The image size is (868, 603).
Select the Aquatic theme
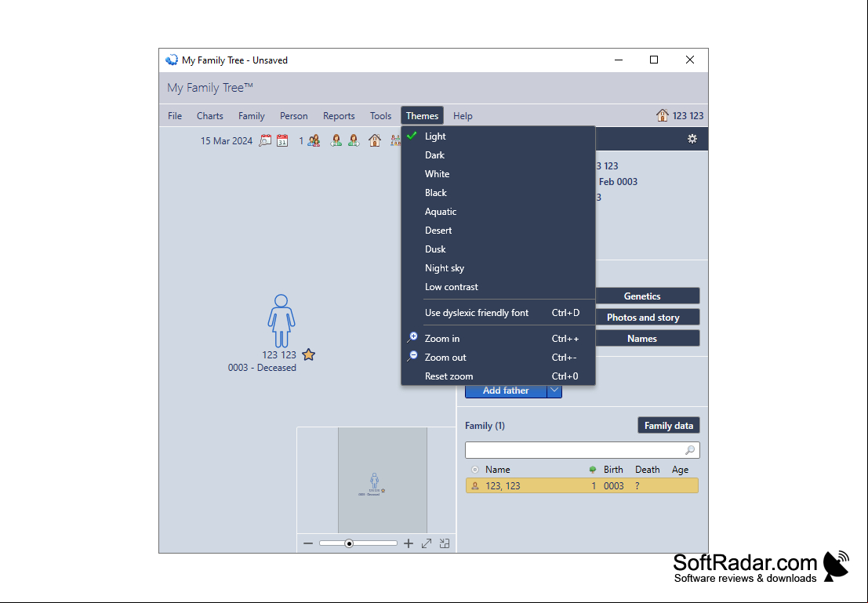click(x=498, y=212)
